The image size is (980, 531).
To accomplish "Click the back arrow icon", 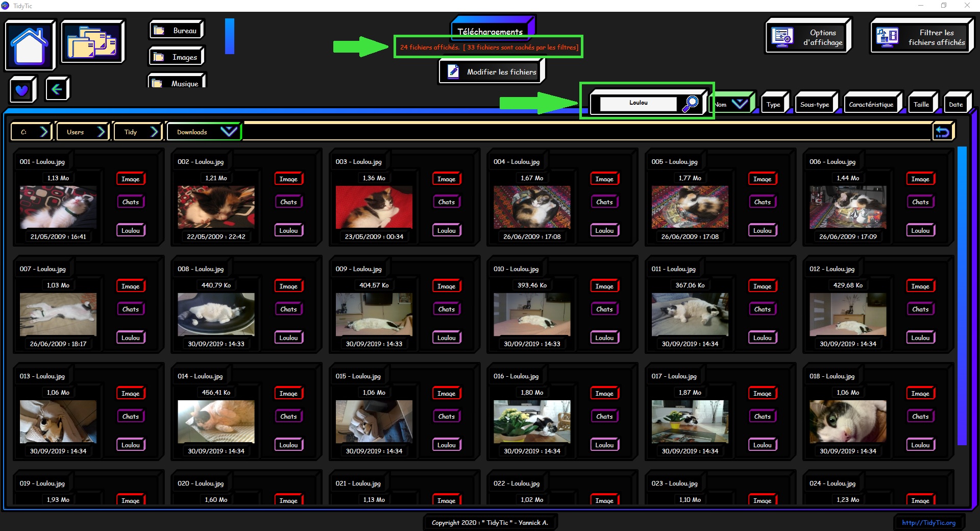I will [x=57, y=89].
